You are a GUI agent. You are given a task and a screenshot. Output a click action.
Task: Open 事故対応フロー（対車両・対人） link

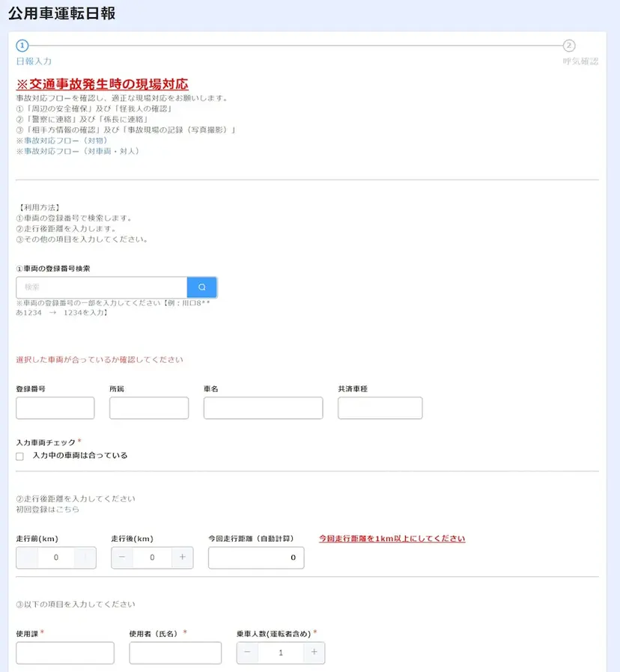click(78, 151)
